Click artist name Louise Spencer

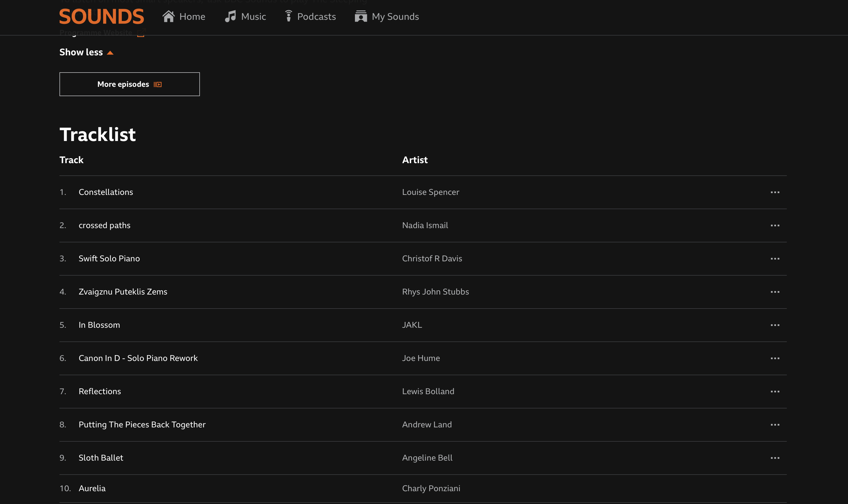[x=431, y=192]
